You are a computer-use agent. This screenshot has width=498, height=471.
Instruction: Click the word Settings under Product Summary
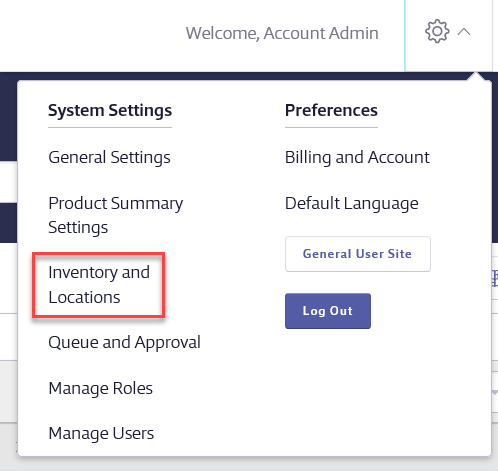[x=78, y=228]
